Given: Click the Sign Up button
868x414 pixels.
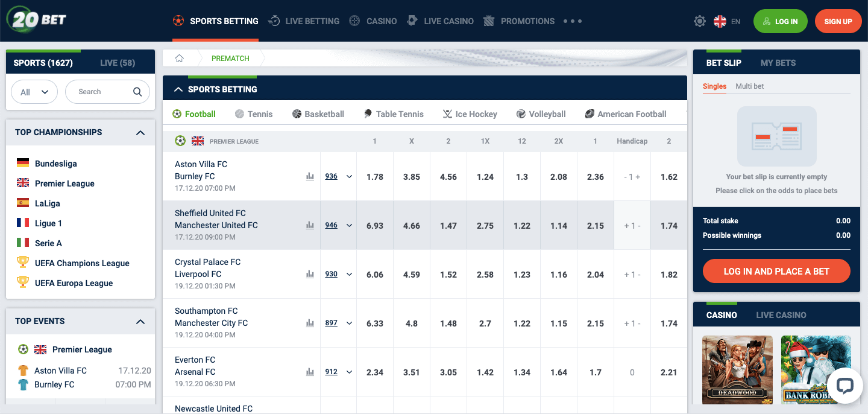Looking at the screenshot, I should click(x=838, y=21).
